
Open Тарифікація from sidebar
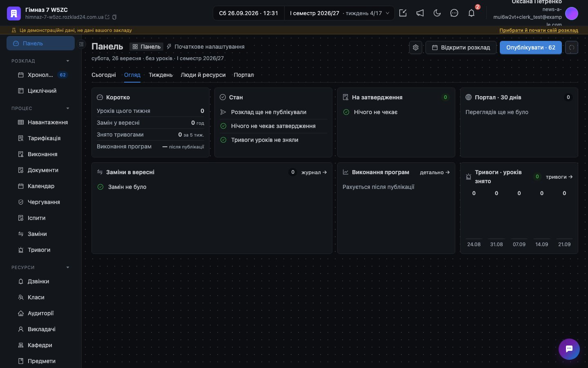[40, 138]
